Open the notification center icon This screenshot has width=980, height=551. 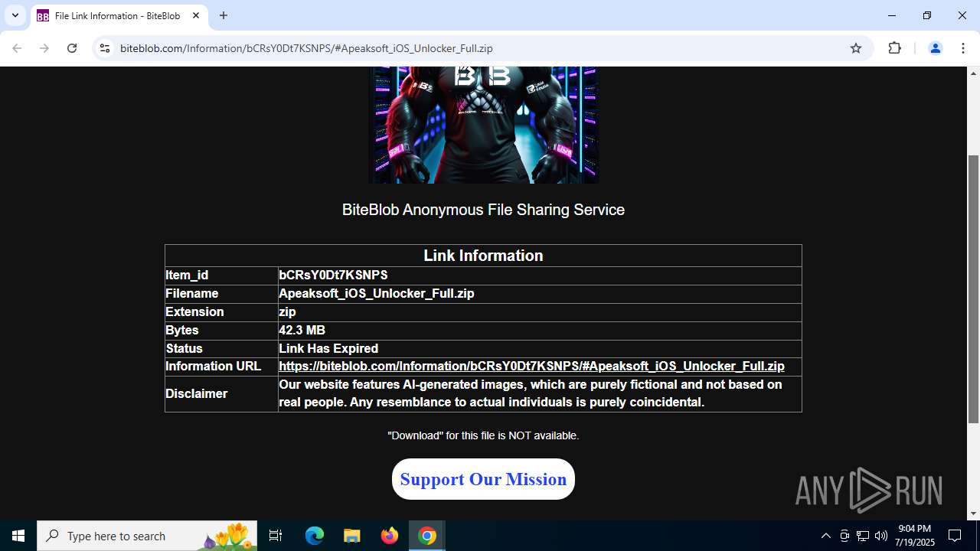955,536
